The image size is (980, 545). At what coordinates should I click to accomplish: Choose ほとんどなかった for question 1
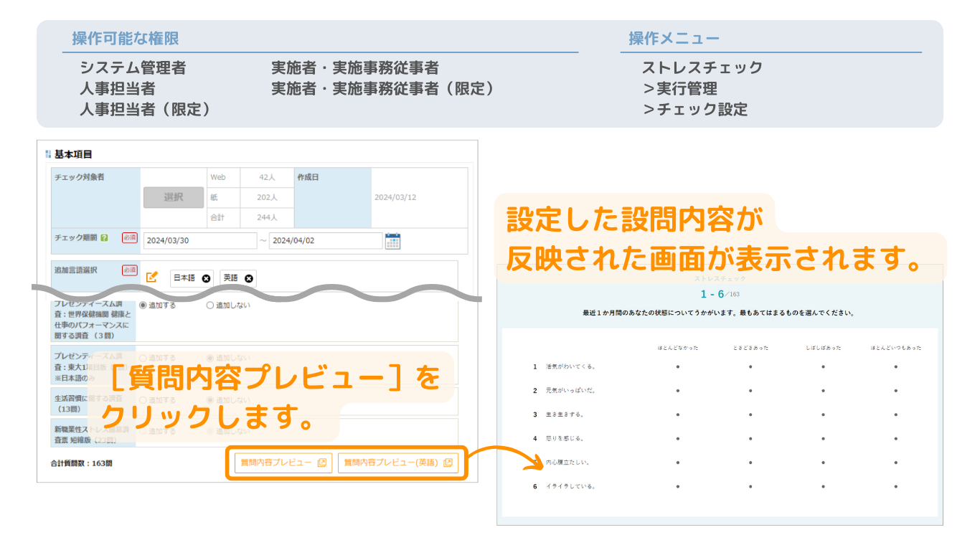click(x=677, y=366)
